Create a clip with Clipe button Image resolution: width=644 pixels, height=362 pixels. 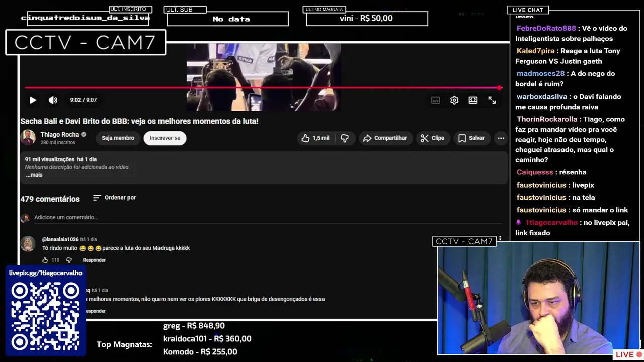(433, 138)
